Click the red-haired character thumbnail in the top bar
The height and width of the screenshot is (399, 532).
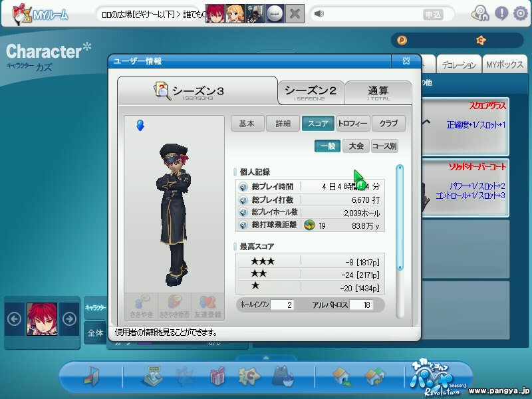[215, 13]
